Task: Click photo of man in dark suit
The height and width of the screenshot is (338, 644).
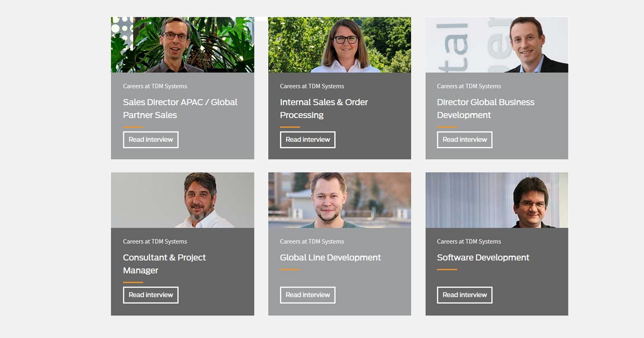Action: (497, 45)
